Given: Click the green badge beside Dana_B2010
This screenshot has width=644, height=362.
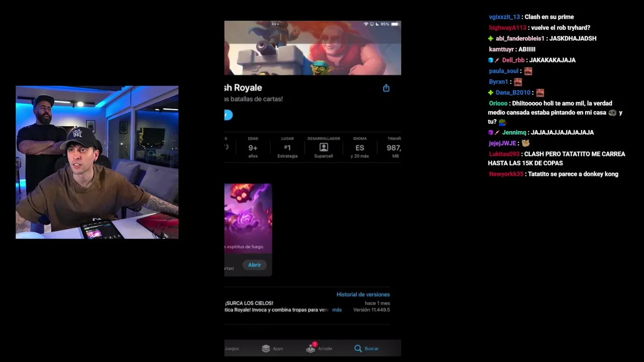Looking at the screenshot, I should (x=491, y=93).
